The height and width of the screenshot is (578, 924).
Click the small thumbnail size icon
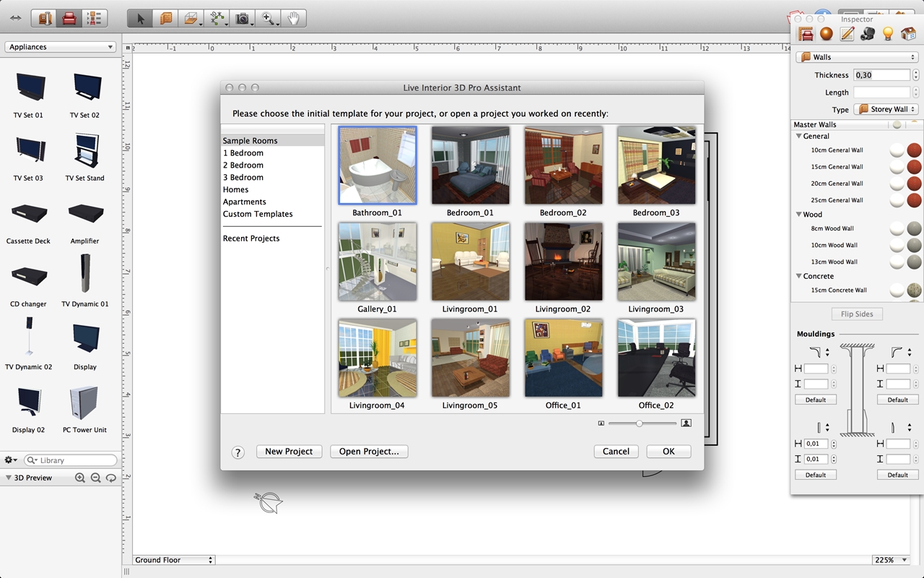[x=601, y=423]
